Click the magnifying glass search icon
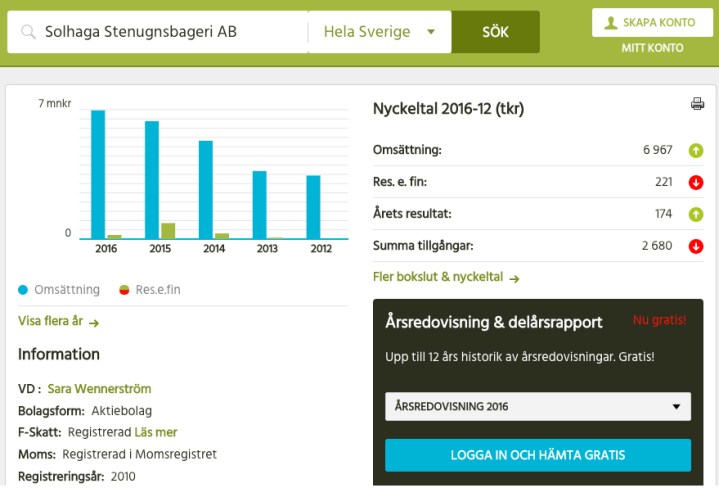 [27, 32]
